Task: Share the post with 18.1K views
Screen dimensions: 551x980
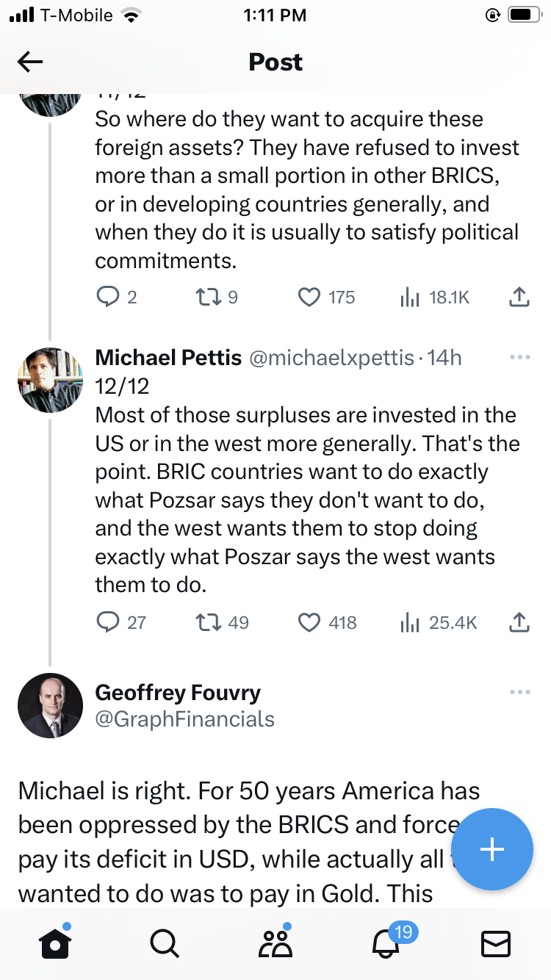Action: pos(519,297)
